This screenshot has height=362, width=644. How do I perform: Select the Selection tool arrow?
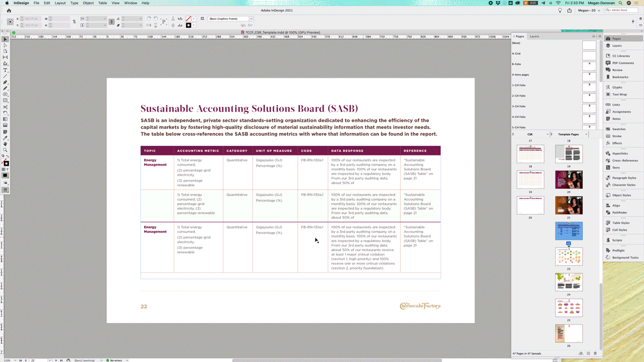tap(5, 39)
